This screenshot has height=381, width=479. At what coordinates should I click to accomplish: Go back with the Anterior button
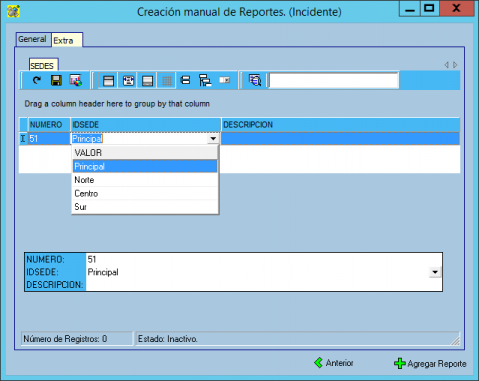click(334, 363)
